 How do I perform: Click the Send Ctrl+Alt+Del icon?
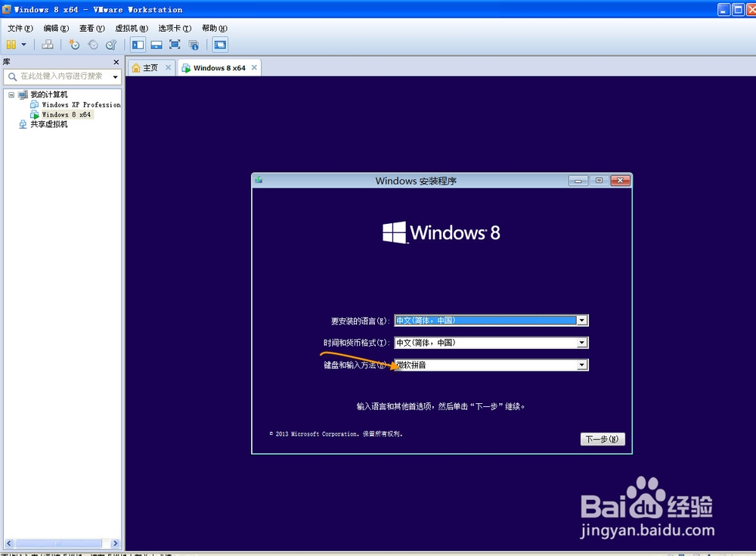pyautogui.click(x=47, y=45)
